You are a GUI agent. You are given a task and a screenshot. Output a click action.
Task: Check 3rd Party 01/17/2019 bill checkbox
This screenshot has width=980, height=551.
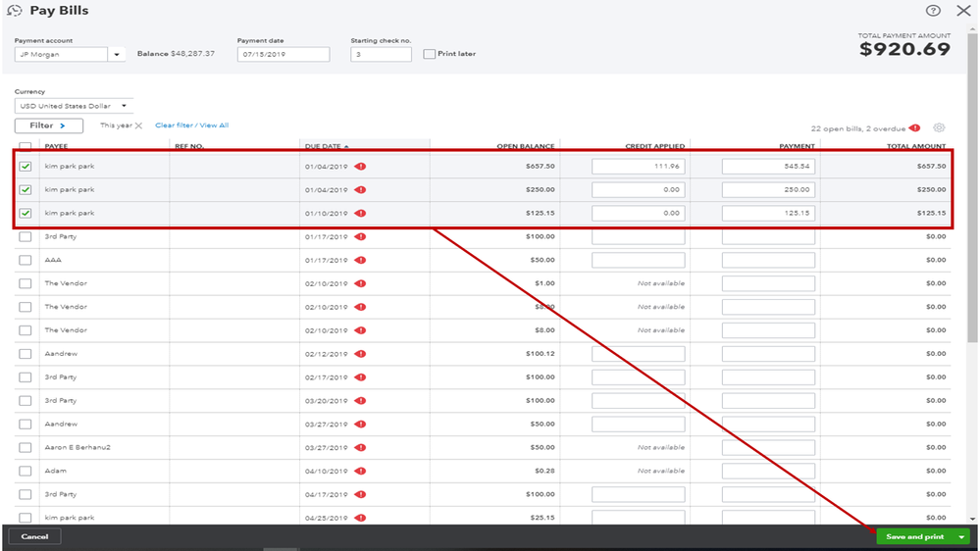click(x=25, y=236)
